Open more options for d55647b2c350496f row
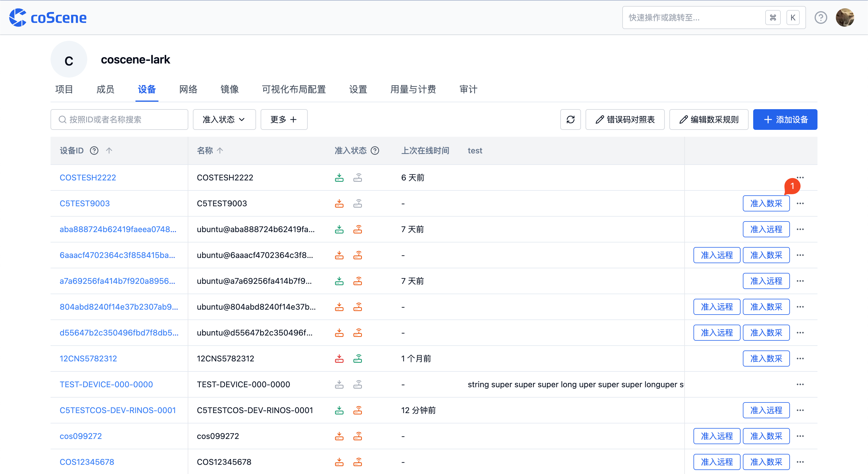This screenshot has width=868, height=474. point(800,333)
